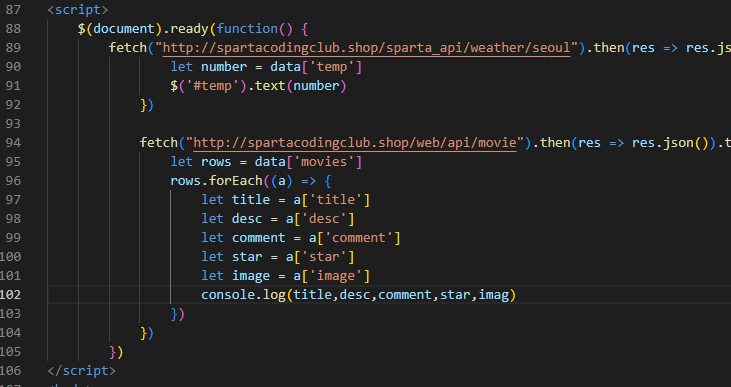The width and height of the screenshot is (731, 387).
Task: Click fetch keyword on line 94
Action: click(159, 142)
